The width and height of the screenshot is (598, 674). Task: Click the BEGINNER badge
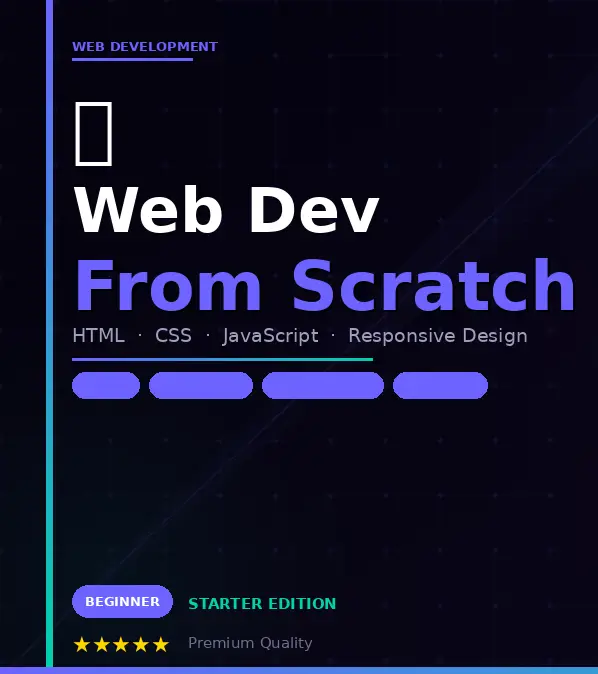tap(122, 601)
